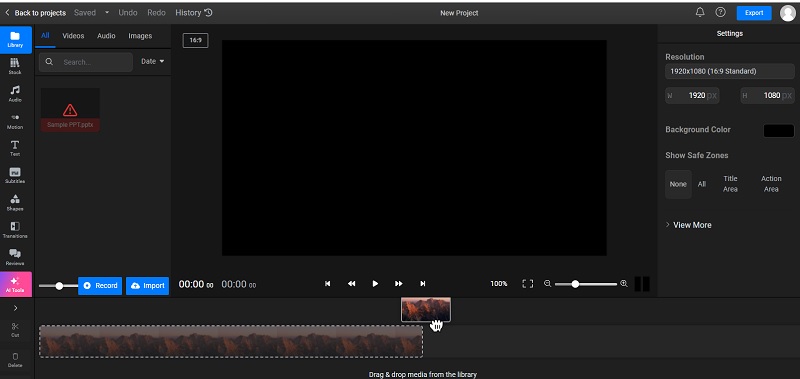Click the Export button
This screenshot has width=800, height=379.
click(x=754, y=13)
